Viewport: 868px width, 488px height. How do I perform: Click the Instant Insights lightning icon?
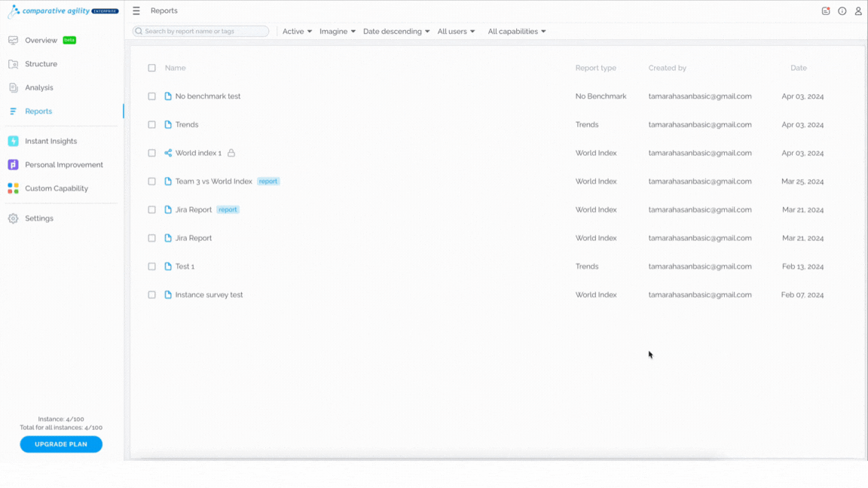[14, 141]
